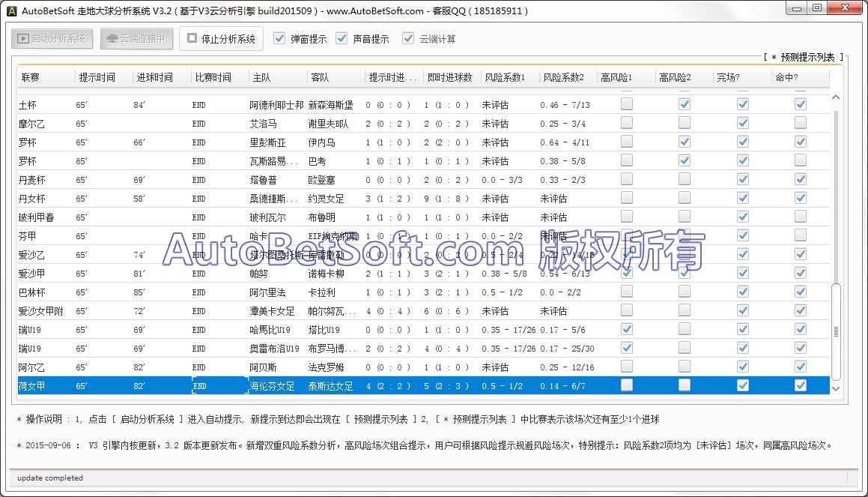Select team name 约灵女足
The image size is (868, 497).
(x=326, y=199)
